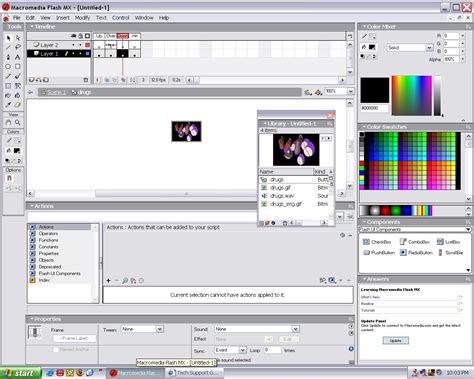
Task: Collapse the Actions panel
Action: point(32,206)
